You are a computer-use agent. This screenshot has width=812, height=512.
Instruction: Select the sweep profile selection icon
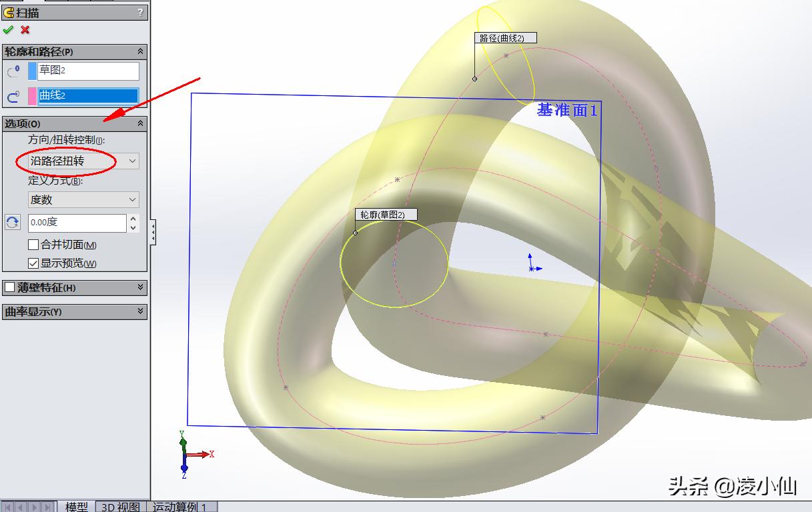pyautogui.click(x=13, y=71)
